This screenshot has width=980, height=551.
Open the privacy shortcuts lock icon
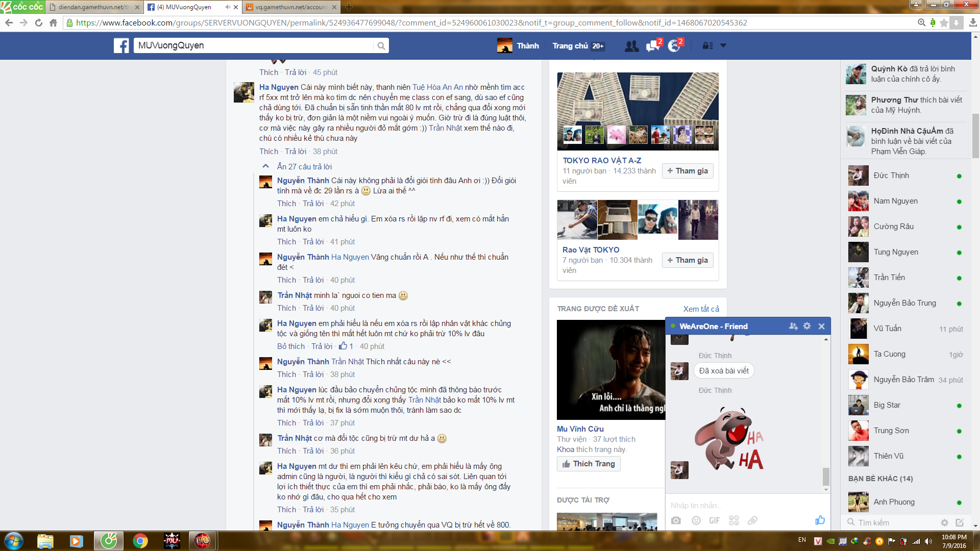point(707,46)
